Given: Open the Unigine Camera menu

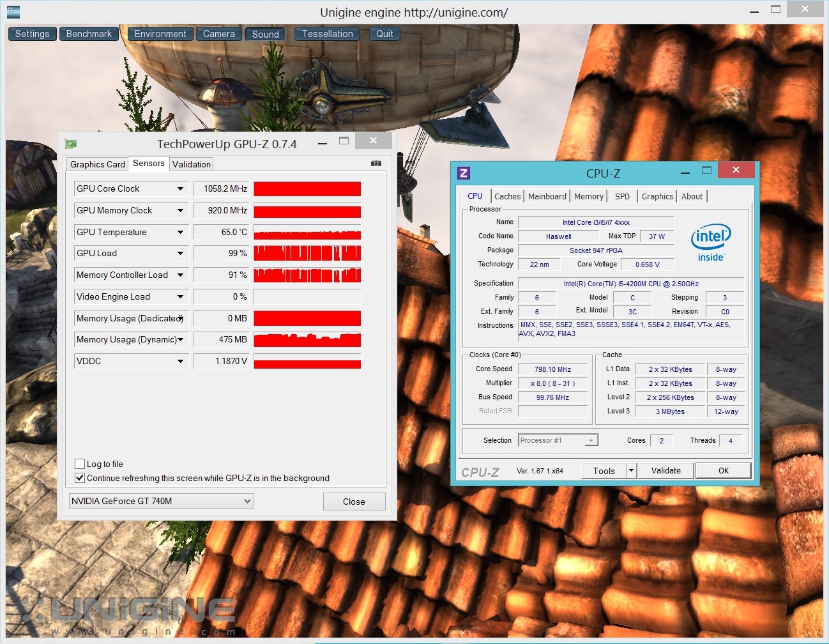Looking at the screenshot, I should click(x=219, y=34).
